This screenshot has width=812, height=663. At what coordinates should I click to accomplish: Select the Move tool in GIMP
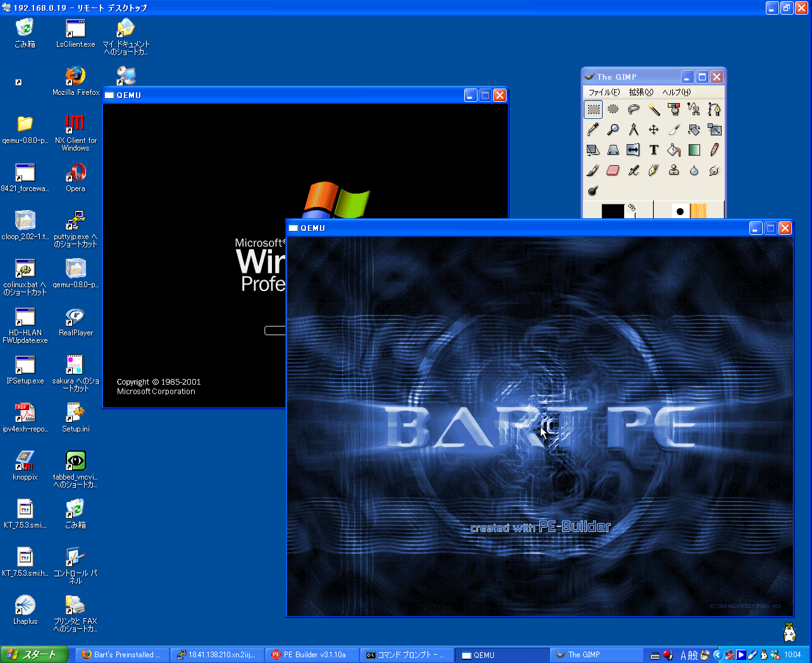[x=654, y=130]
